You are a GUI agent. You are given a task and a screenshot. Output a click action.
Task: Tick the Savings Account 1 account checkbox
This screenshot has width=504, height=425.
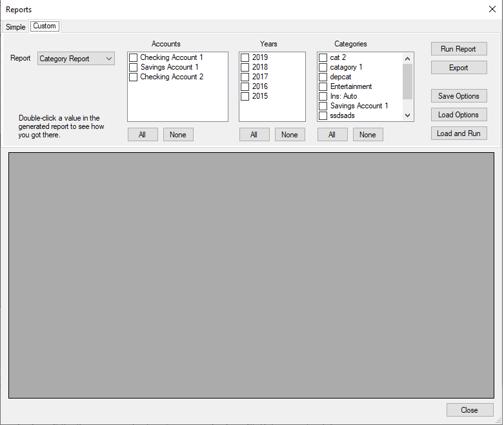(134, 68)
